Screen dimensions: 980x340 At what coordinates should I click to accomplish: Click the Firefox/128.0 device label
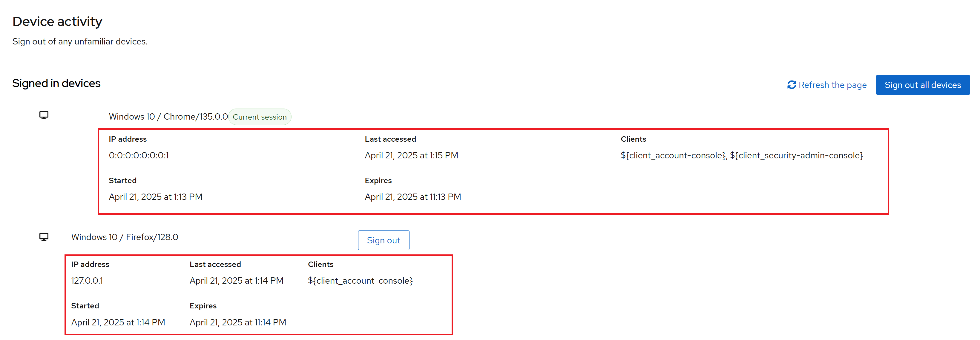pos(125,237)
